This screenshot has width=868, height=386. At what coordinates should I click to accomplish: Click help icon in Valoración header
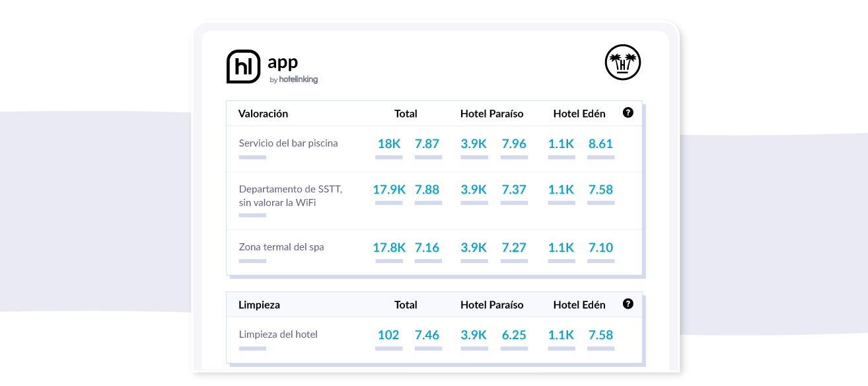628,112
